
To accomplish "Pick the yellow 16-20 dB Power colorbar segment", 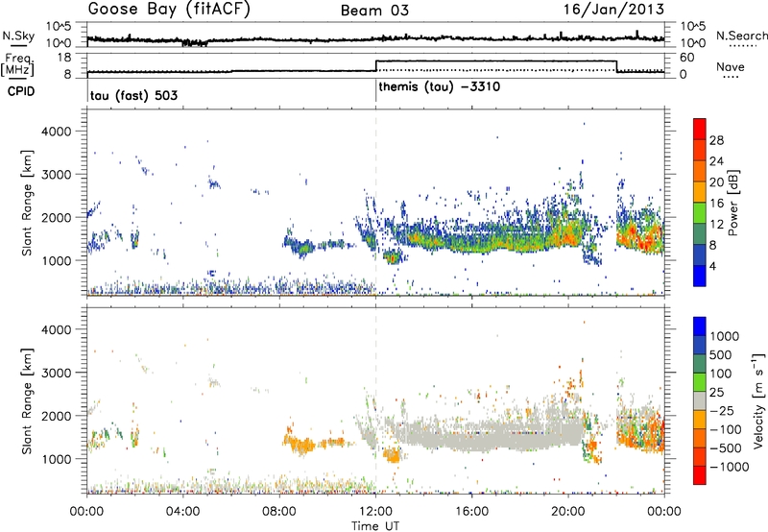I will point(700,191).
